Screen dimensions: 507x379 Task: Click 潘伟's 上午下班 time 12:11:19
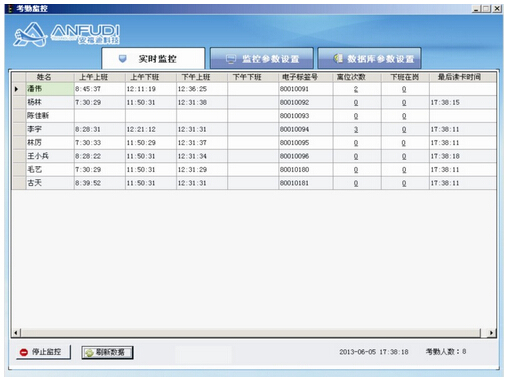tap(141, 89)
